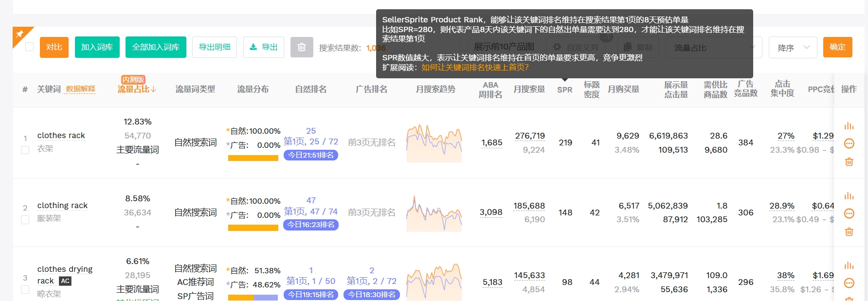Click the 对比 compare button

[54, 47]
